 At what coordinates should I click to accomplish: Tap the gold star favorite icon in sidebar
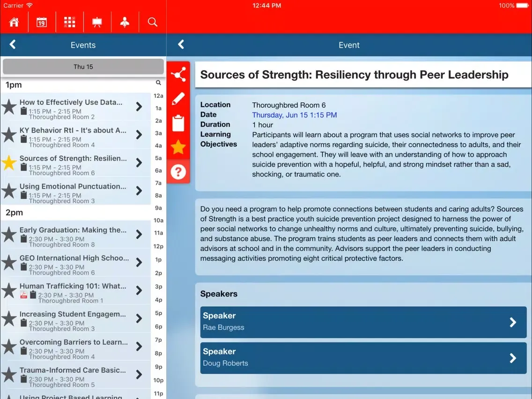178,147
